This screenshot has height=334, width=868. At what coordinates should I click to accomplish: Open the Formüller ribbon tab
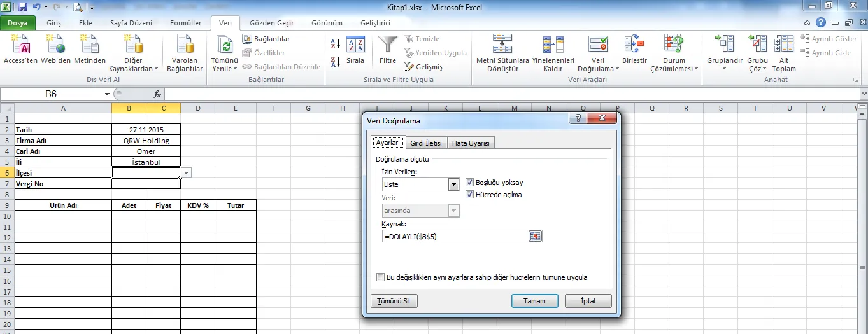(x=185, y=23)
